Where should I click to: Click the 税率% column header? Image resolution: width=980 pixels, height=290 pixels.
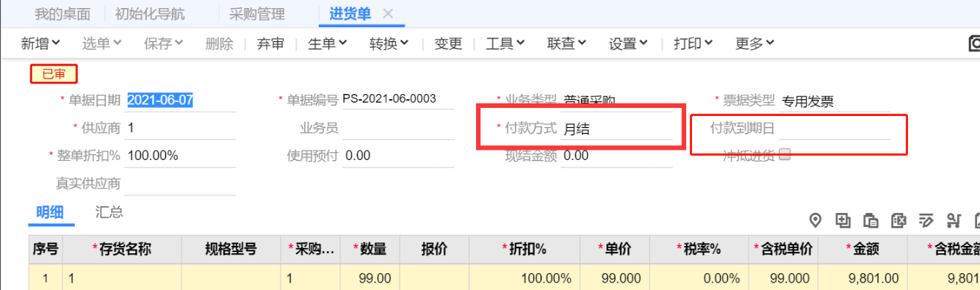tap(699, 250)
